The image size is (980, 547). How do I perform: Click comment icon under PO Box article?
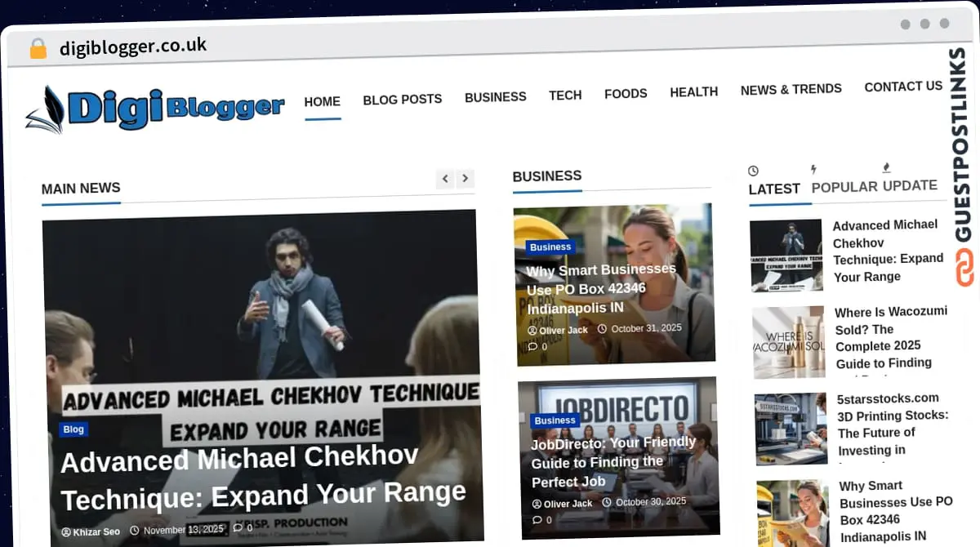[x=532, y=347]
